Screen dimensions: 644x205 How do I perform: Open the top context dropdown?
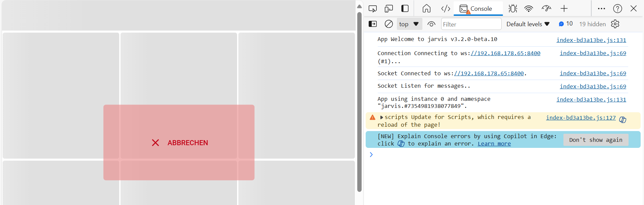[409, 24]
